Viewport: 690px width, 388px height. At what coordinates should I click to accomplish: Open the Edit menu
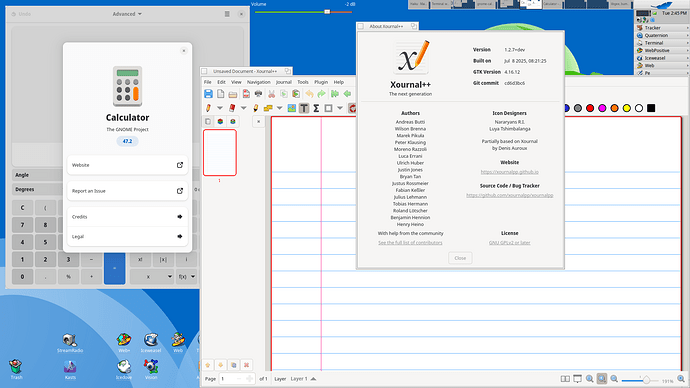point(221,82)
